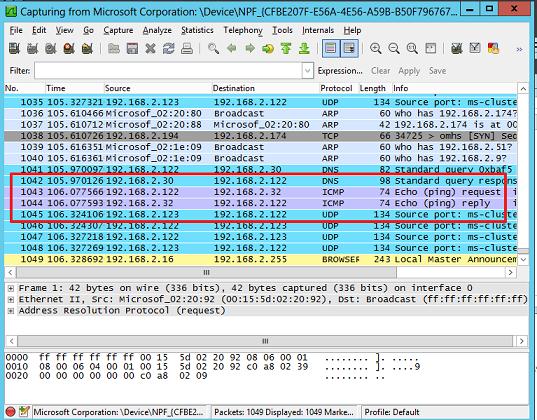Click the Clear filter button
The width and height of the screenshot is (537, 420).
tap(380, 71)
